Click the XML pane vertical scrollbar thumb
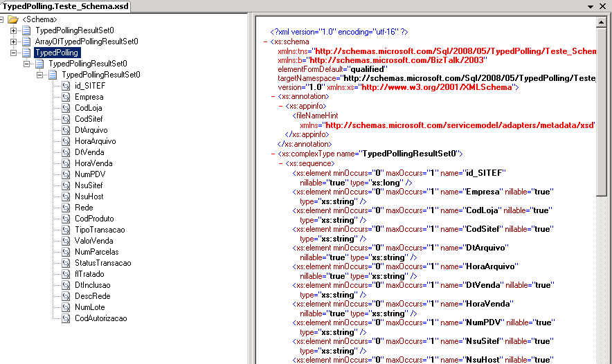Screen dimensions: 612x364 (x=601, y=111)
